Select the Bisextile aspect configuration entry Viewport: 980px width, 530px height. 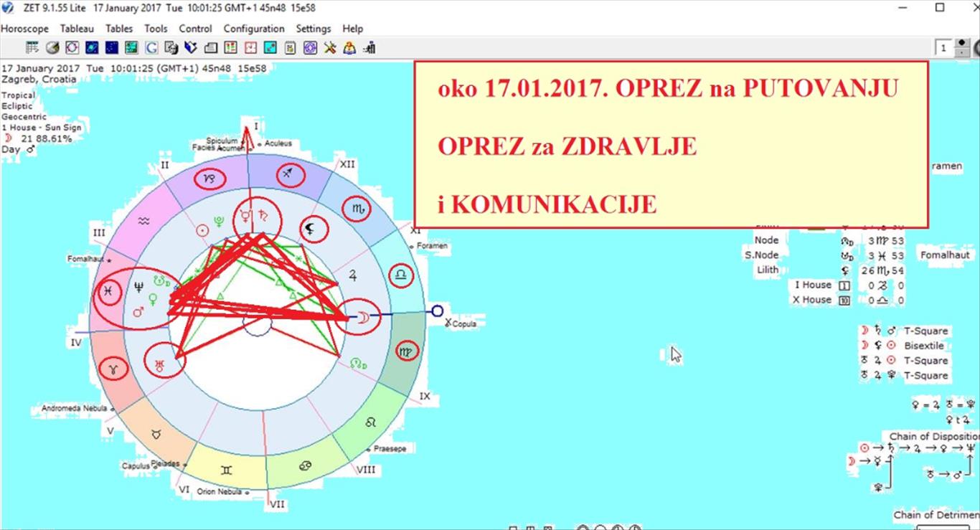(x=923, y=346)
